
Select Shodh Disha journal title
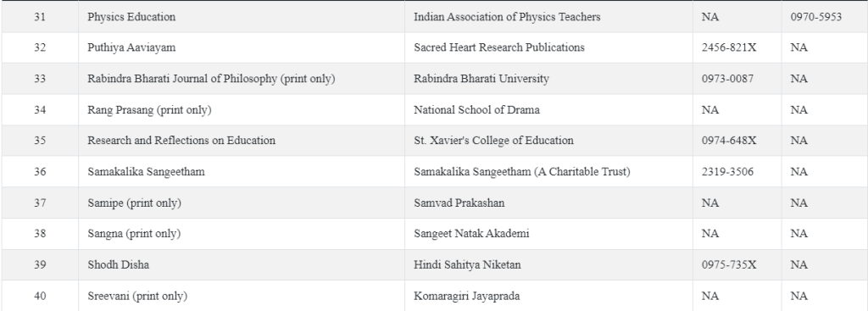click(118, 264)
